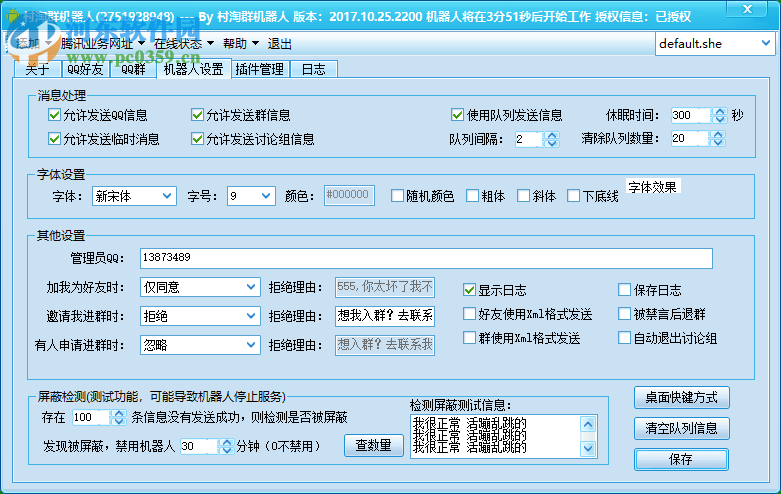Click 邀请我进群时 拒绝理由 text field
The width and height of the screenshot is (781, 494).
385,316
